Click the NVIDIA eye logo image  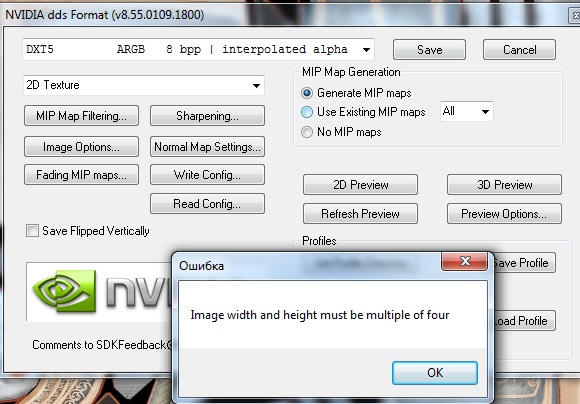(x=65, y=291)
